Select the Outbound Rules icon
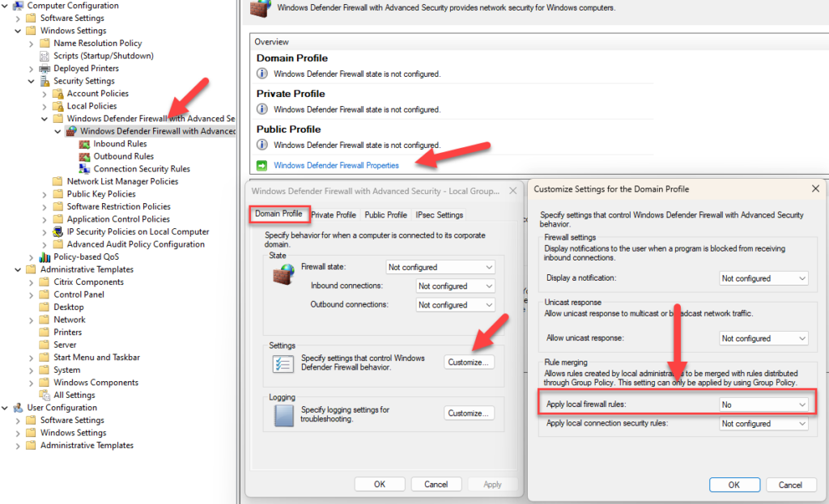Viewport: 829px width, 504px height. (83, 155)
